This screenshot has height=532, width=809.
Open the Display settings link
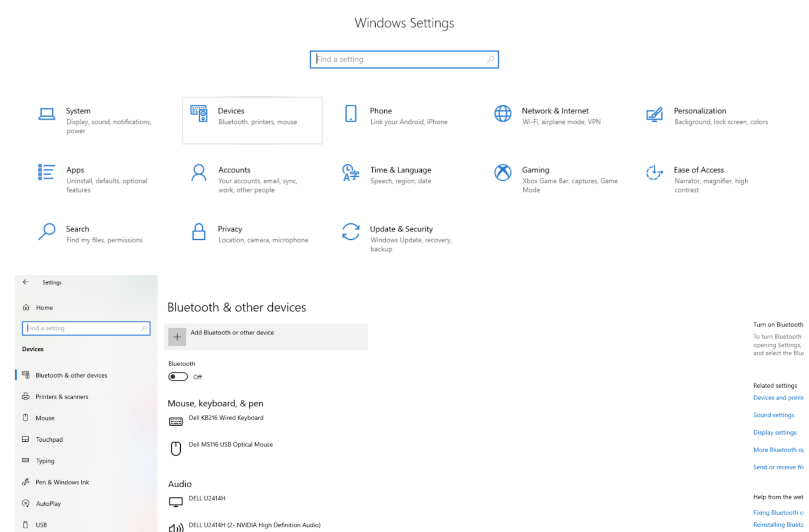(x=774, y=432)
